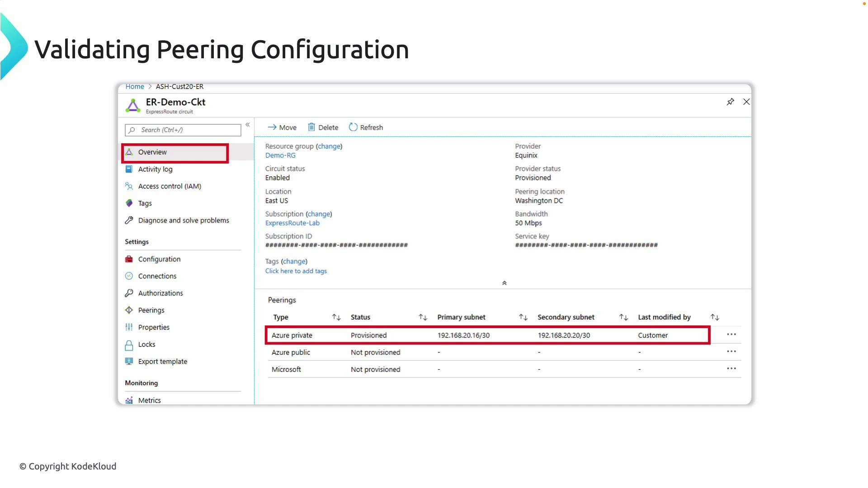Open Access control (IAM)
The image size is (868, 488).
170,186
